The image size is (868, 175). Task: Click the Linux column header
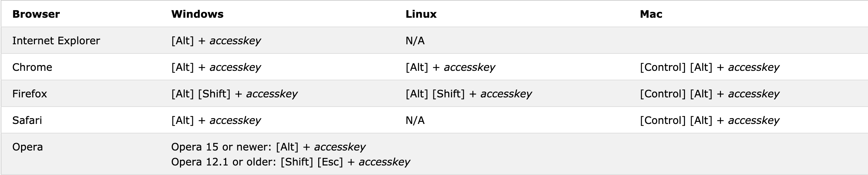click(x=421, y=14)
